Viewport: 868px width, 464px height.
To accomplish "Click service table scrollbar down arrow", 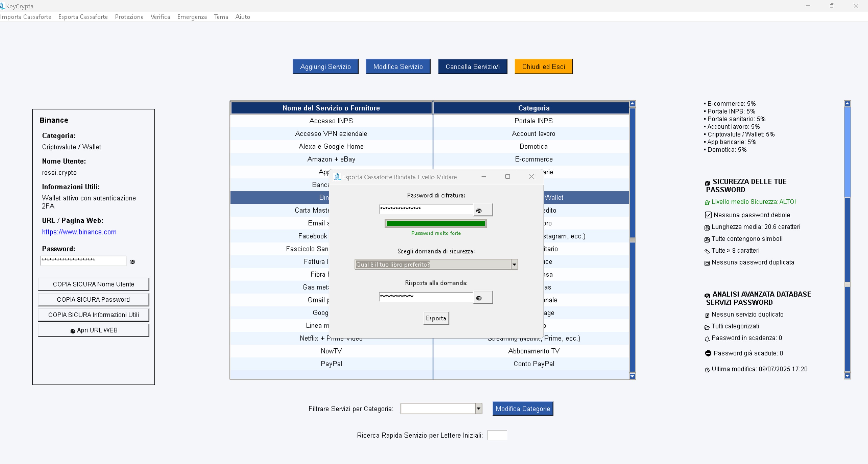I will 632,376.
